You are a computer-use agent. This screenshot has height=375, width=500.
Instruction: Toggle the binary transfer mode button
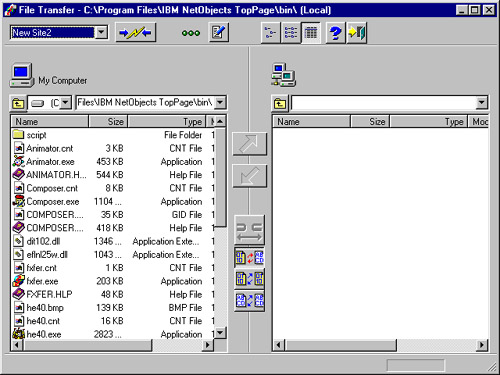(x=249, y=279)
